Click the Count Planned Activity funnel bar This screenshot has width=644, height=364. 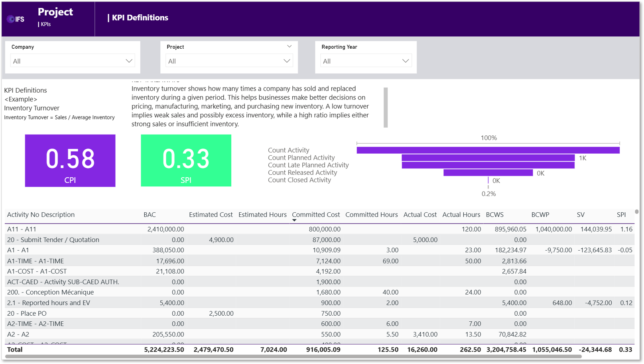[488, 158]
